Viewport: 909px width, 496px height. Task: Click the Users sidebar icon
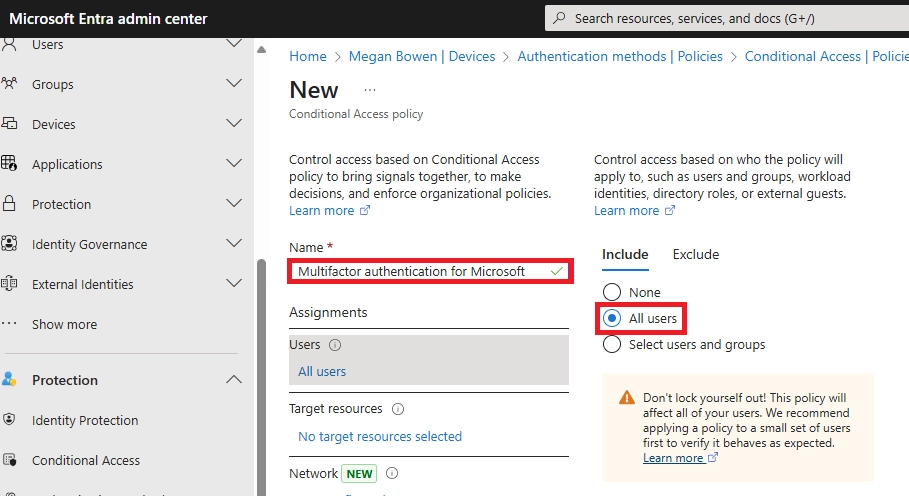(x=9, y=44)
